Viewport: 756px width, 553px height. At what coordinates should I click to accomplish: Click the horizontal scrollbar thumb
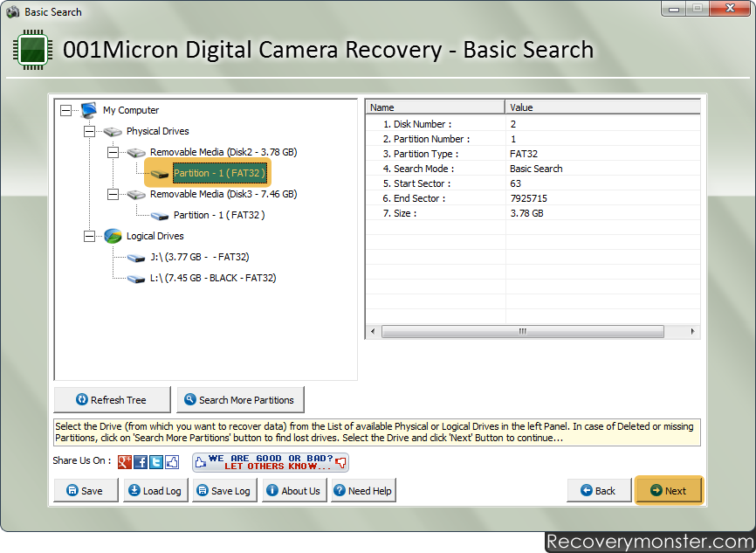tap(523, 331)
